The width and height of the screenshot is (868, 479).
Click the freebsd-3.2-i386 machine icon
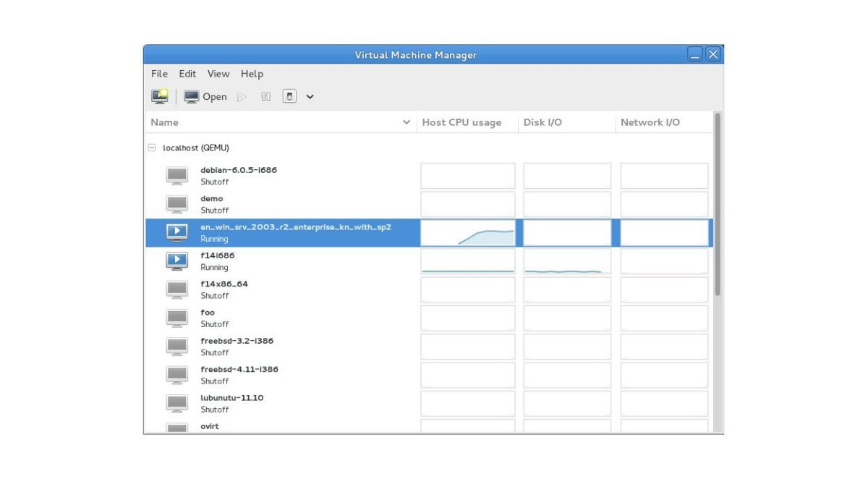176,346
